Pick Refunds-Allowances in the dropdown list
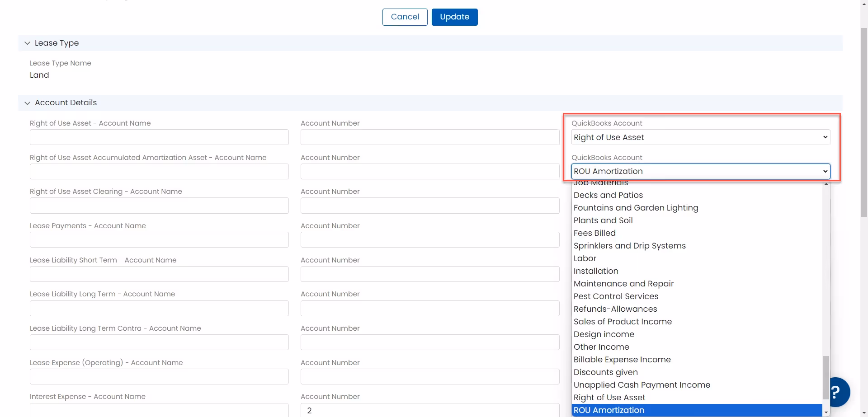 [697, 309]
